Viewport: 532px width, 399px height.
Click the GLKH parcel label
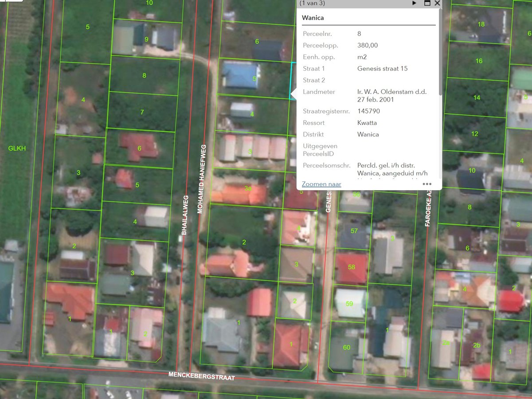coord(17,149)
